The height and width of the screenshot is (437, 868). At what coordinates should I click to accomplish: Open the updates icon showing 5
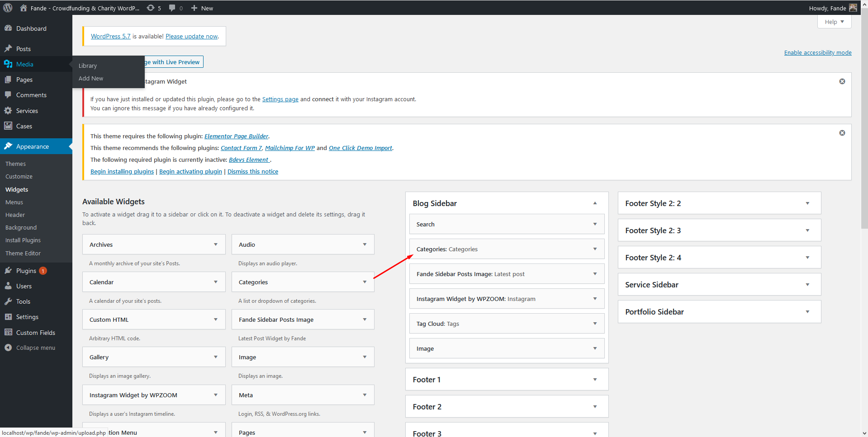[151, 8]
